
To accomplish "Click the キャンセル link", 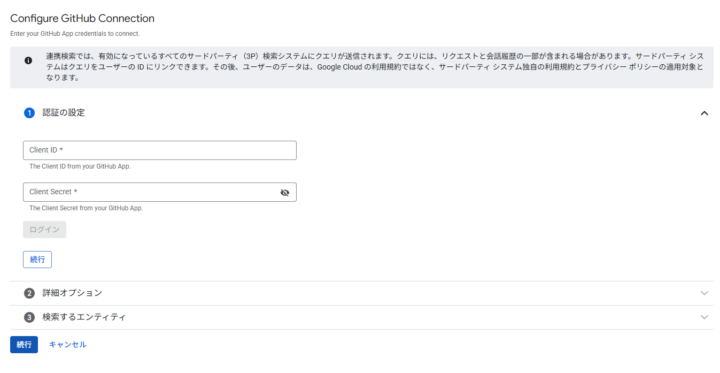I will (x=68, y=345).
